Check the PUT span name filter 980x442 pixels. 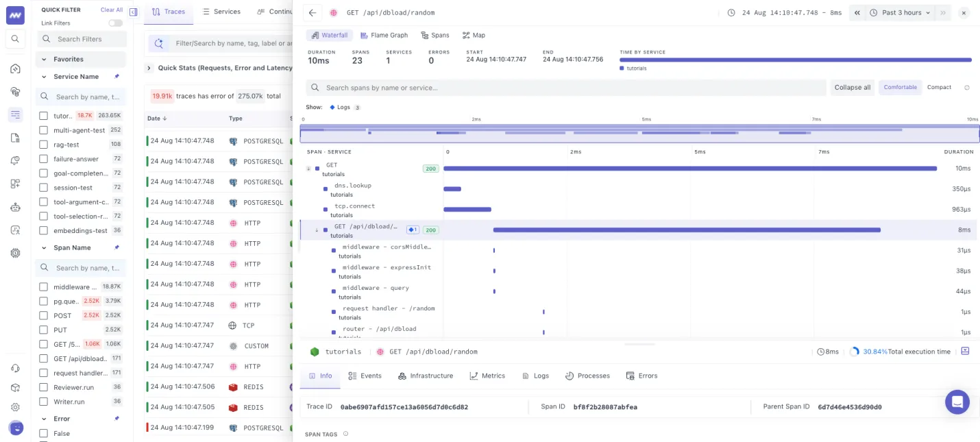[x=44, y=330]
